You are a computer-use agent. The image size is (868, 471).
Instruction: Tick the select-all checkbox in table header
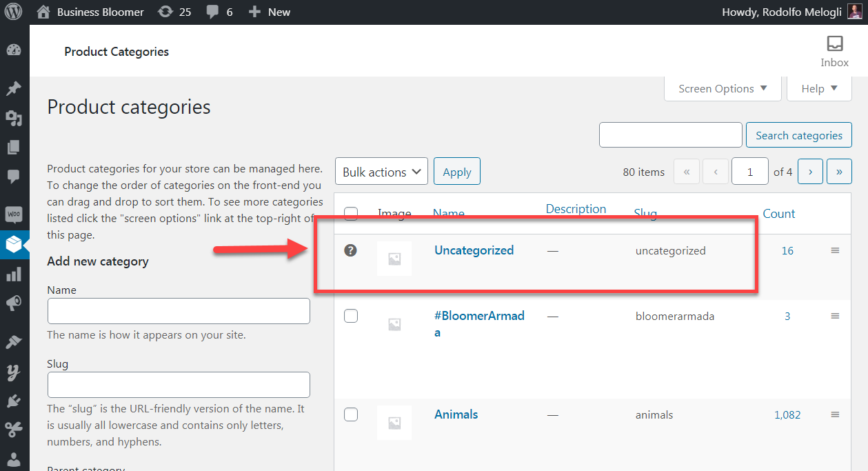coord(351,213)
